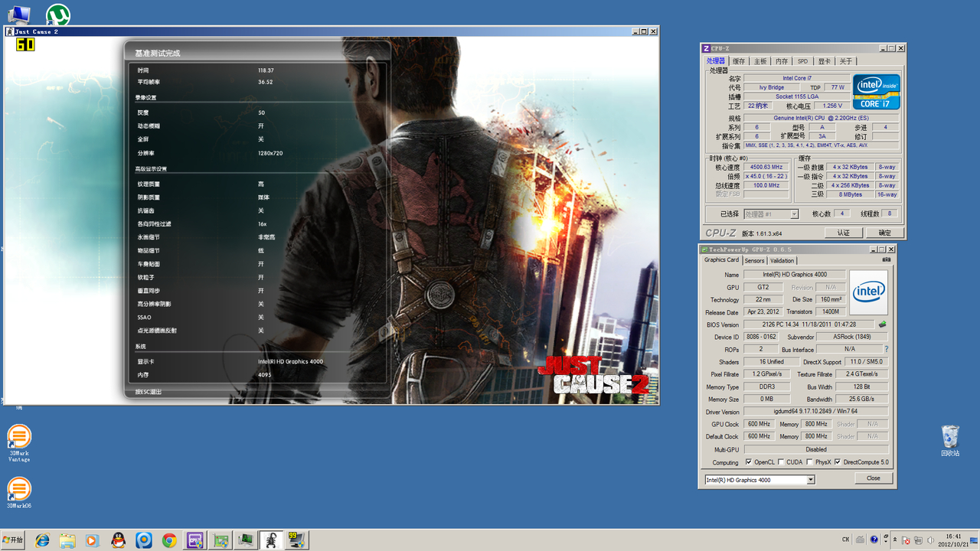The width and height of the screenshot is (980, 551).
Task: Switch to the 主板 tab in CPU-Z
Action: [760, 61]
